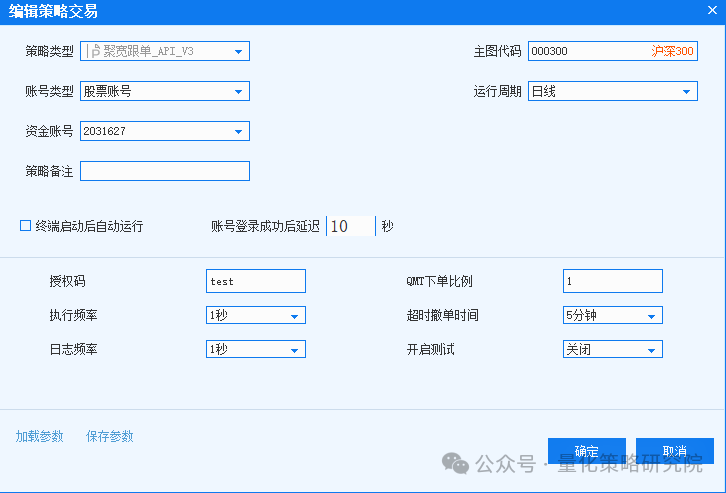Click the 编辑策略交易 title text

[x=53, y=11]
